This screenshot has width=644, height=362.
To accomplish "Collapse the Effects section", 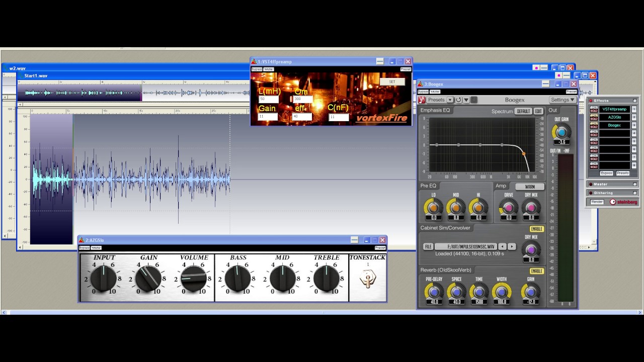I will coord(634,101).
